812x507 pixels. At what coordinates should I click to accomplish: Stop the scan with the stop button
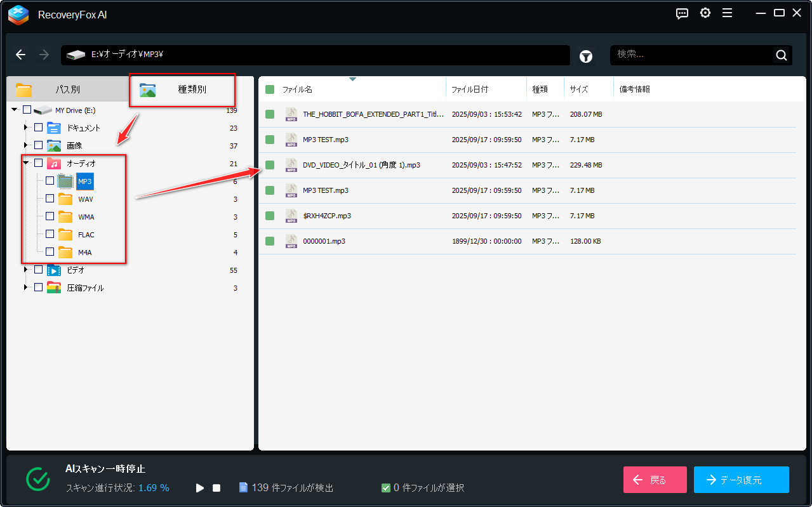216,488
